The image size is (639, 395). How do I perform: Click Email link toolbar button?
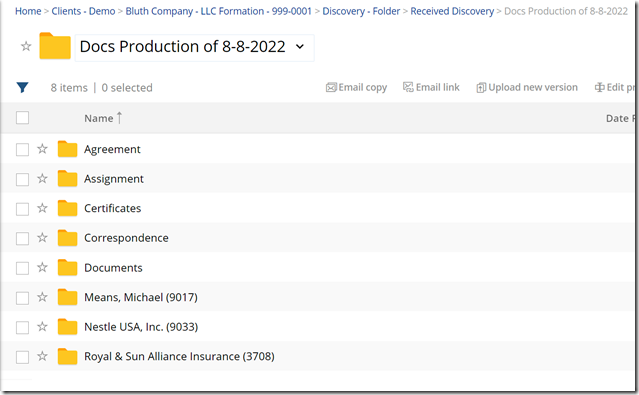click(x=431, y=87)
